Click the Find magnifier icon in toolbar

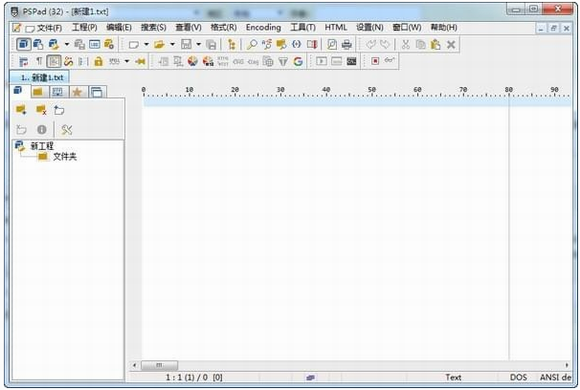pyautogui.click(x=252, y=45)
